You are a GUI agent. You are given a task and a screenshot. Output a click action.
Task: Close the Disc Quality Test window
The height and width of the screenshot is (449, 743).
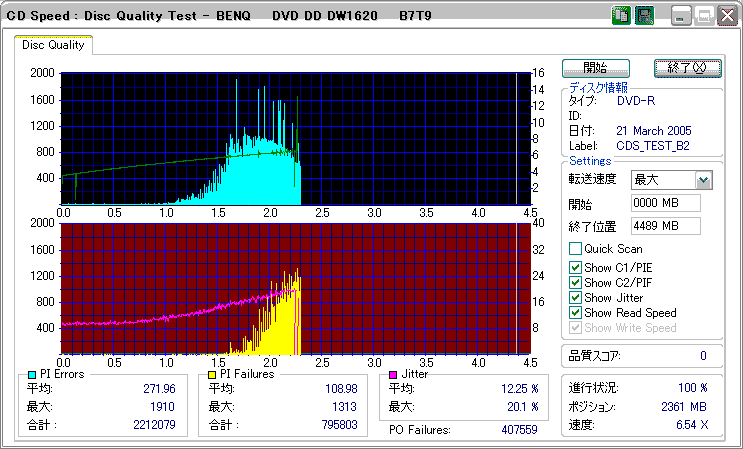coord(727,16)
